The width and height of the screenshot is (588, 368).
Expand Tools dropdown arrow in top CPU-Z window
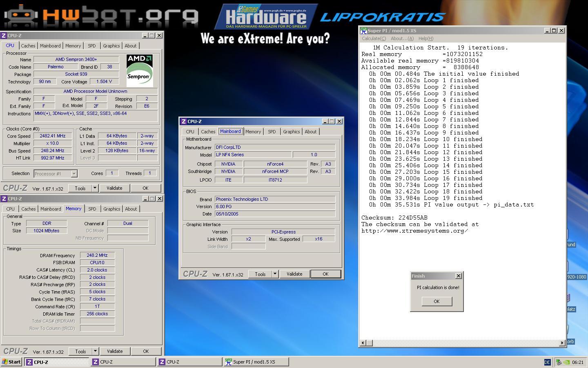point(95,188)
